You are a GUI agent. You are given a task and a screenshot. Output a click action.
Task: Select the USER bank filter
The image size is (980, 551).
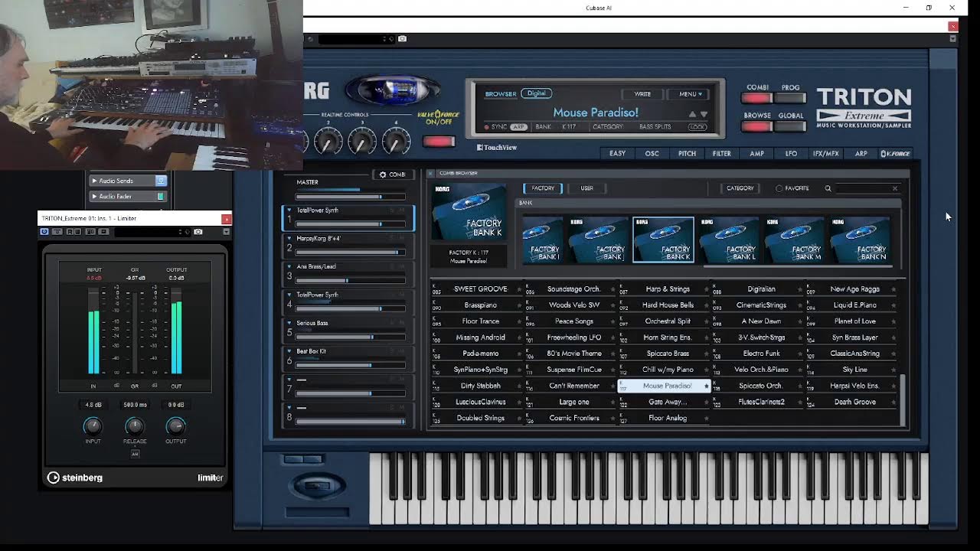[x=586, y=188]
